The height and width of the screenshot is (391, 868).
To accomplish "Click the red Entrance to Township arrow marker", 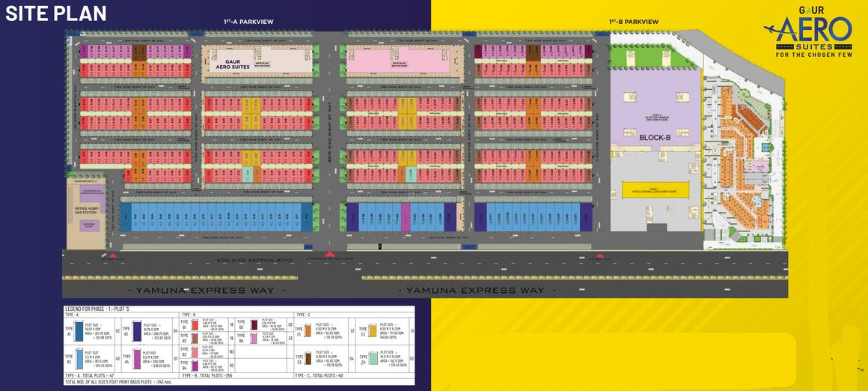I will coord(330,255).
